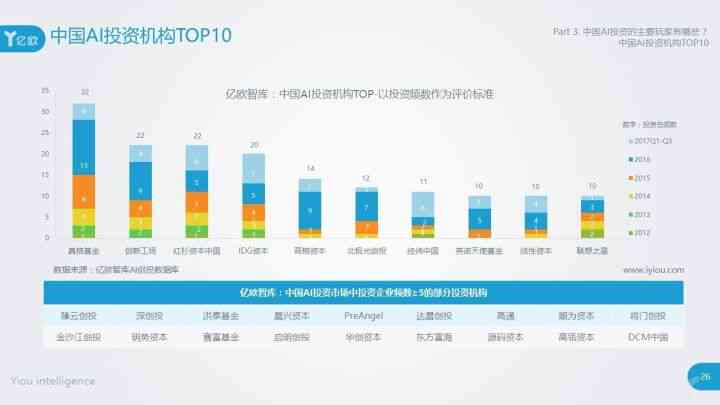The width and height of the screenshot is (720, 405).
Task: Click the 英诺天使基金 axis label
Action: coord(479,251)
